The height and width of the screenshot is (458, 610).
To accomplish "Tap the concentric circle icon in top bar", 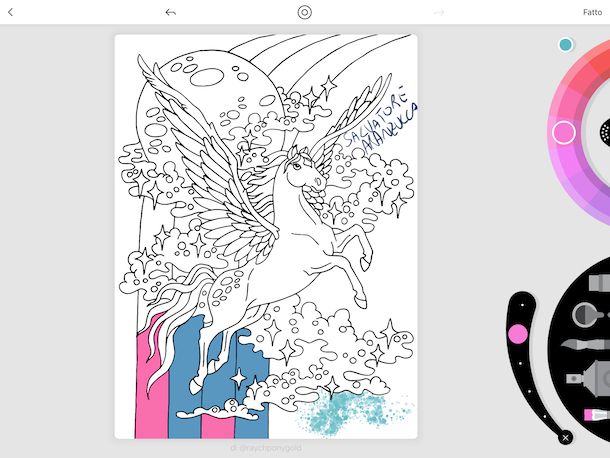I will tap(305, 12).
